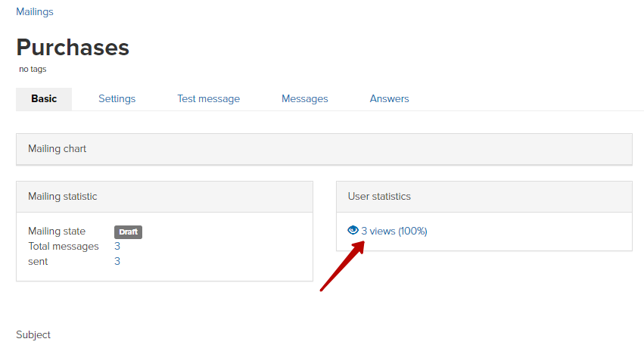
Task: Click the Purchases page heading
Action: (x=73, y=47)
